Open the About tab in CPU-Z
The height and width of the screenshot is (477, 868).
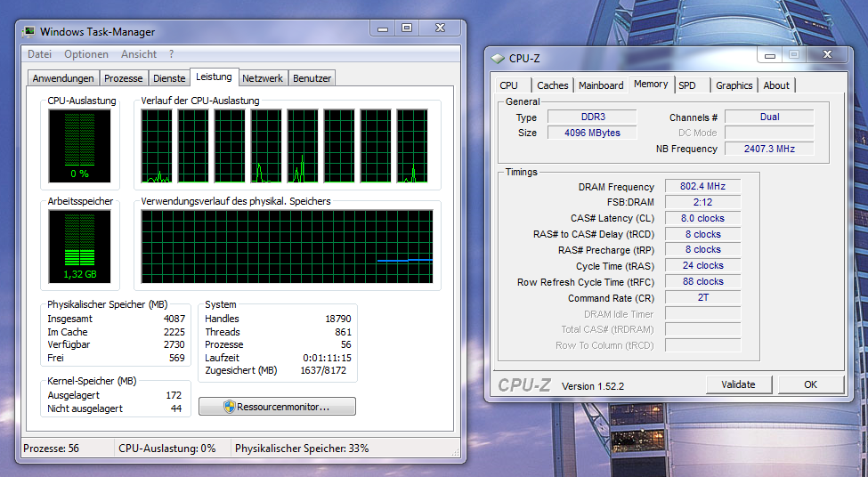click(776, 85)
